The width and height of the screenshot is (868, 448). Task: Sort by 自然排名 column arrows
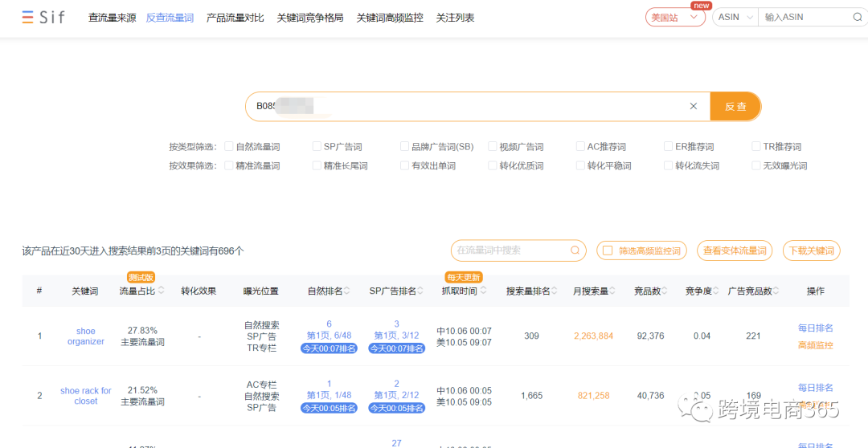[347, 291]
